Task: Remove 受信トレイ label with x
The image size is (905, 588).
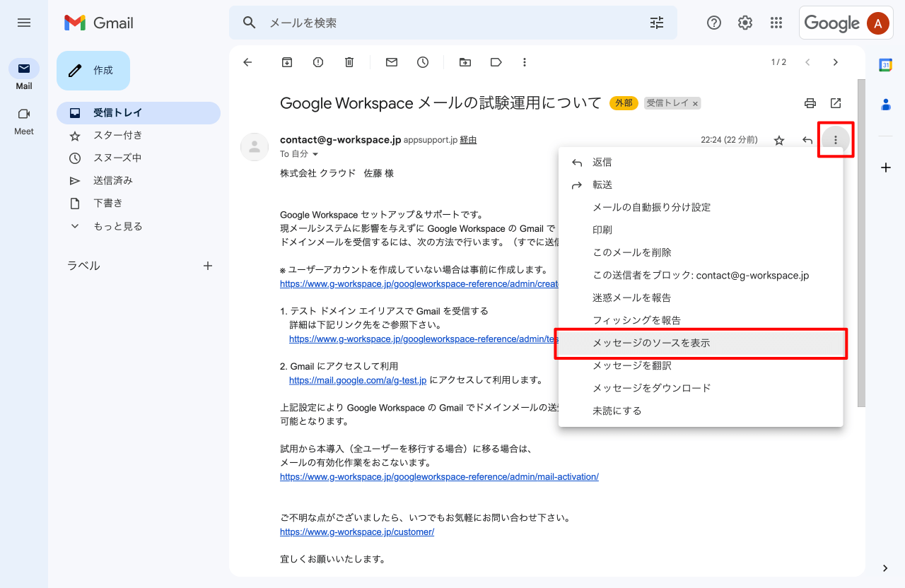Action: (695, 104)
